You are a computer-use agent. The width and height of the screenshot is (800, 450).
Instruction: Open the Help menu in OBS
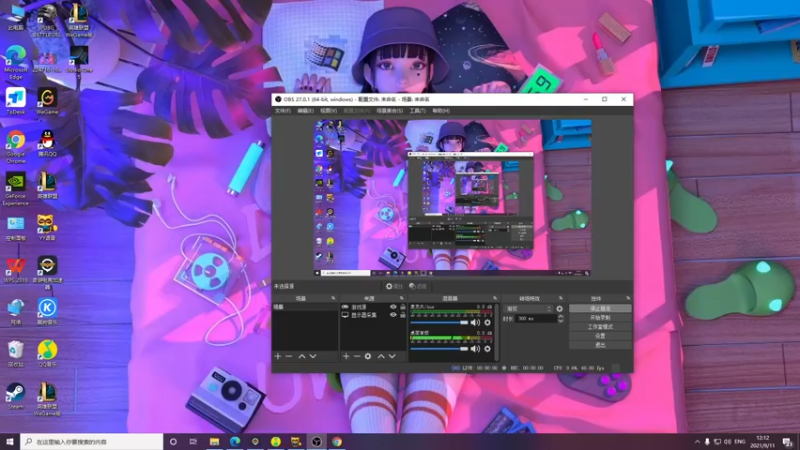click(x=441, y=111)
